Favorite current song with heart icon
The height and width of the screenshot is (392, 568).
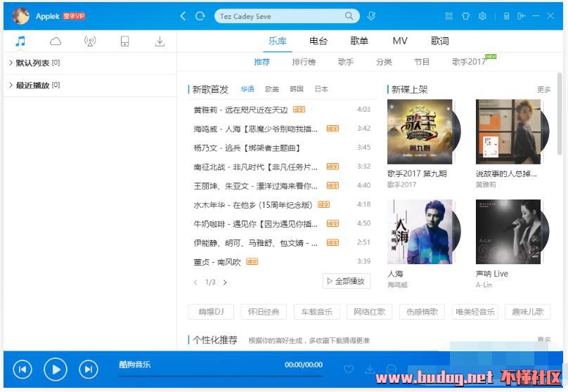pyautogui.click(x=349, y=370)
